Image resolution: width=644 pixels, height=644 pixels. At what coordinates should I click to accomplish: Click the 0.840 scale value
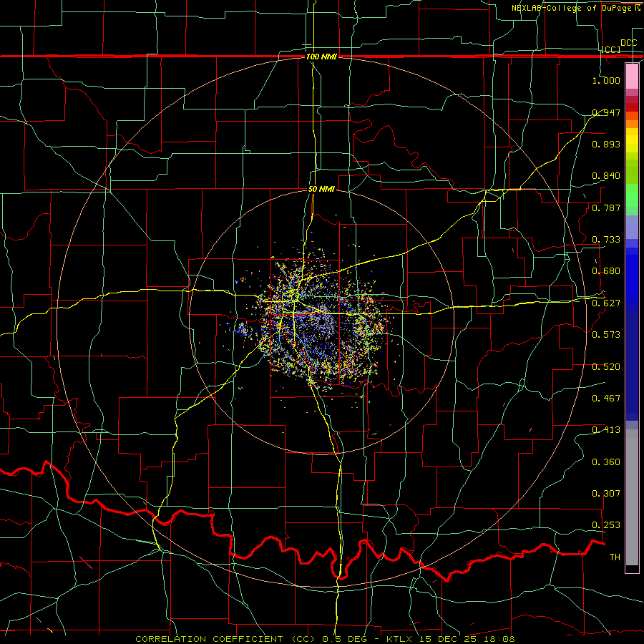pyautogui.click(x=606, y=176)
